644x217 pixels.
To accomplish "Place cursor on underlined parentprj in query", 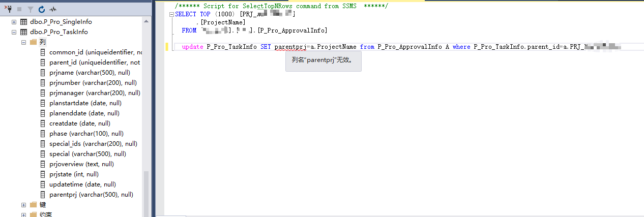I will (x=290, y=47).
